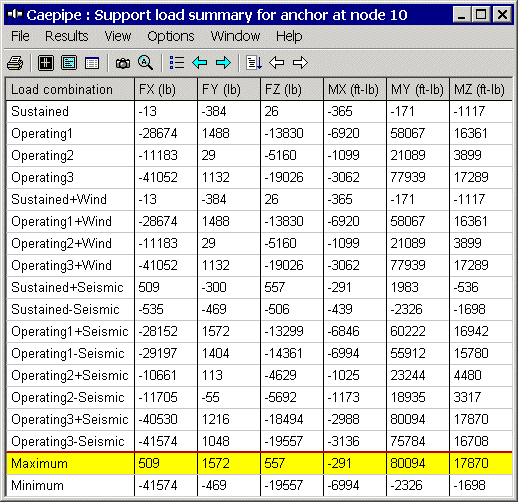Click the FX value -28674 in Operating1 row
This screenshot has height=502, width=518.
coord(158,133)
